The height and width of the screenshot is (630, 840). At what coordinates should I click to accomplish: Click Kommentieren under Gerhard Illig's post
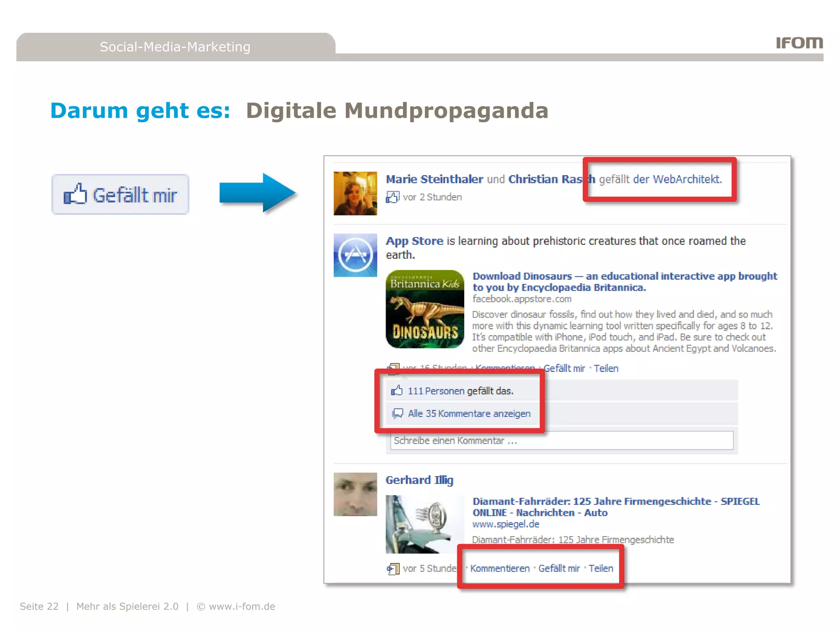coord(500,568)
